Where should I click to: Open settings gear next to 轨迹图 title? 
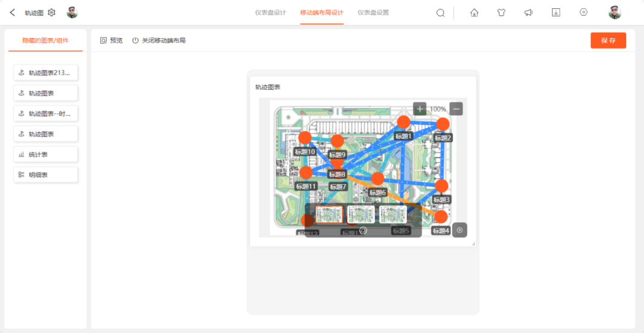pyautogui.click(x=51, y=13)
